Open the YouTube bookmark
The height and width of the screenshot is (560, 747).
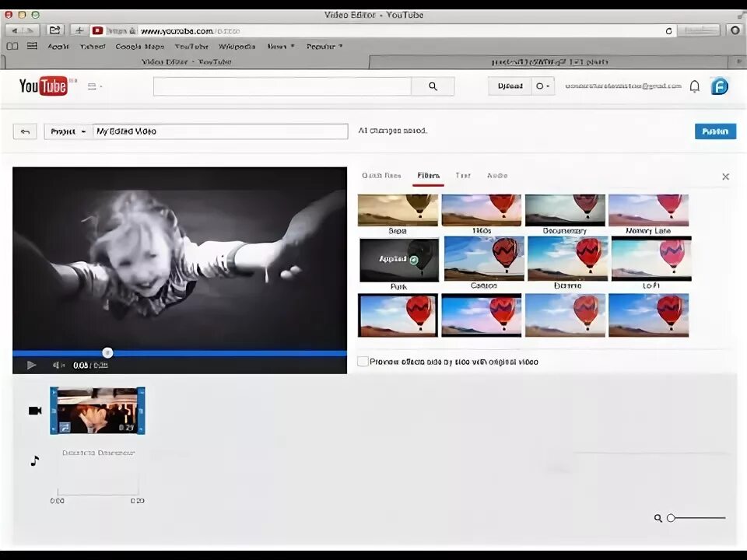[191, 47]
